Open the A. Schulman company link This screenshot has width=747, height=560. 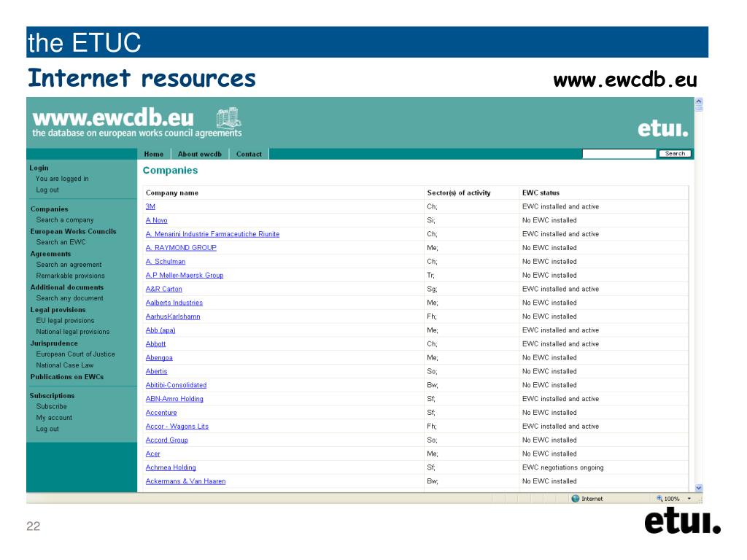click(x=166, y=262)
